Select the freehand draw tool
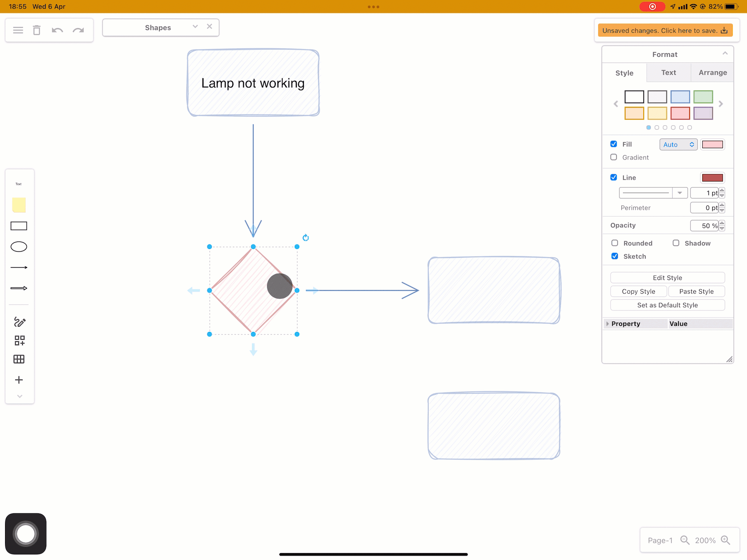This screenshot has width=747, height=560. pyautogui.click(x=19, y=322)
